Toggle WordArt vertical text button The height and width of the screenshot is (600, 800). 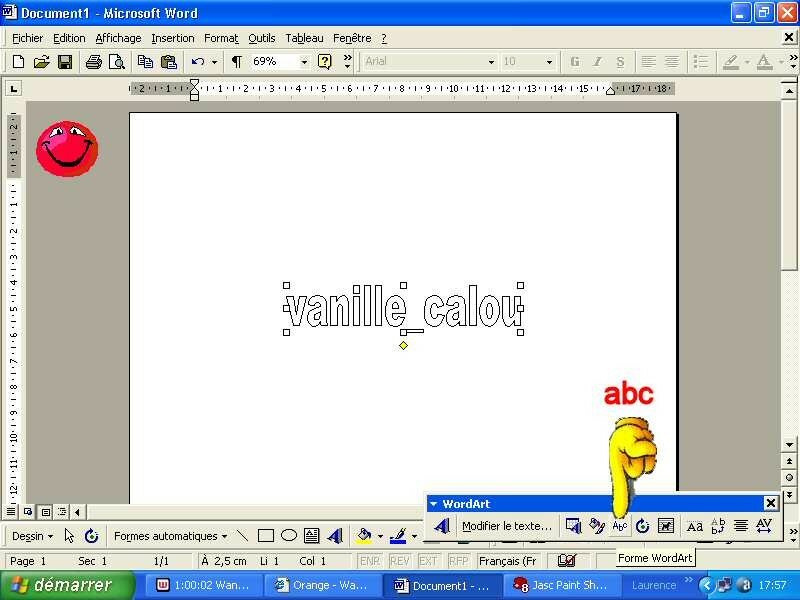[718, 526]
